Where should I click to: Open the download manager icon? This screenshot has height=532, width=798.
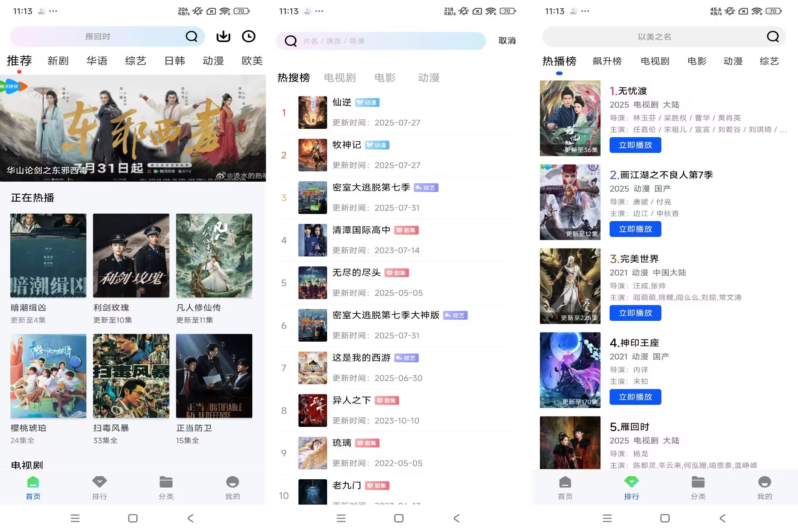(223, 37)
